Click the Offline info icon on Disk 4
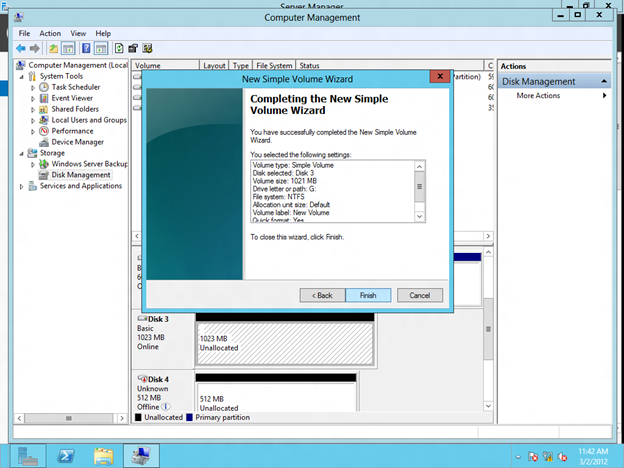The height and width of the screenshot is (468, 624). tap(164, 407)
